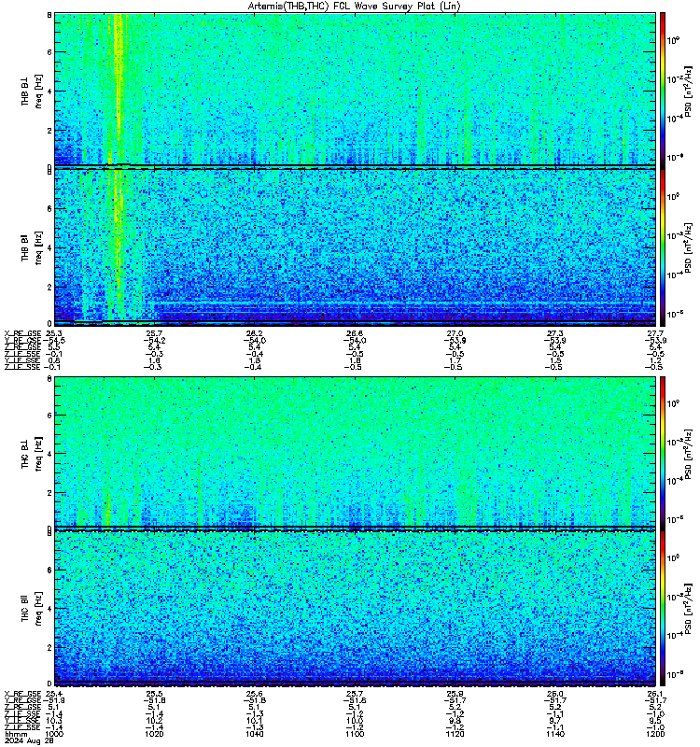Click the X_RE_GSE value 25.3
Screen dimensions: 700x747
click(54, 333)
